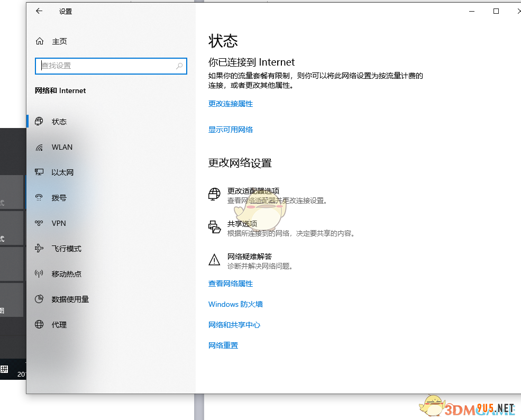Click the 状态 page heading
This screenshot has height=420, width=521.
[x=223, y=41]
